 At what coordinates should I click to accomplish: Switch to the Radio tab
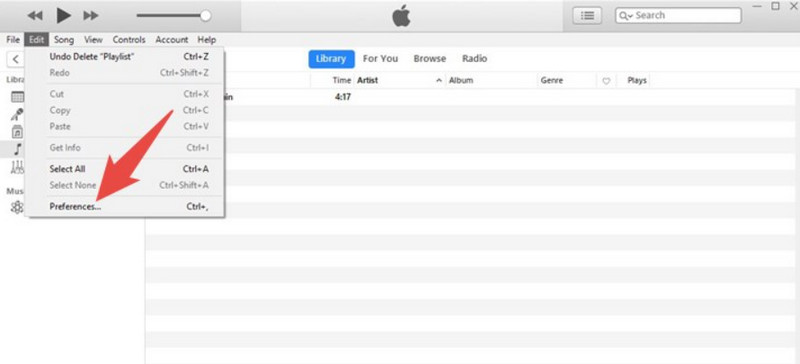tap(474, 59)
